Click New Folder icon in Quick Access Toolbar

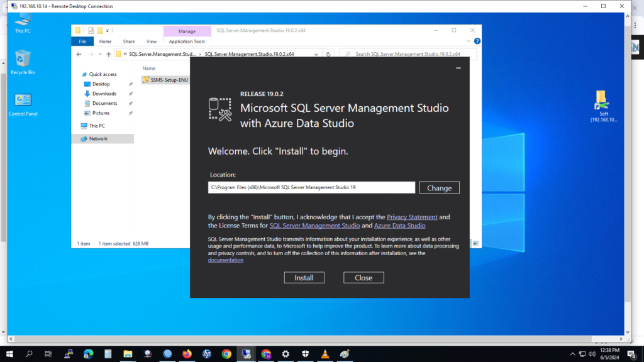click(100, 31)
